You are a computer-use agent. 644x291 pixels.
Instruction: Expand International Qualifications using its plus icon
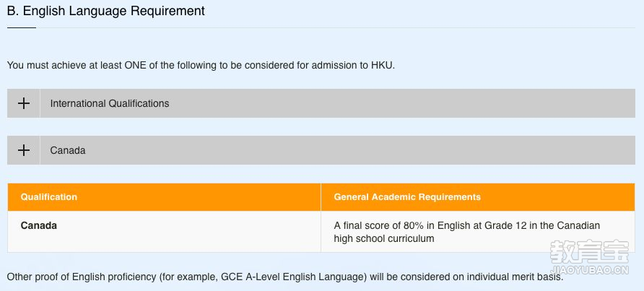[x=24, y=103]
